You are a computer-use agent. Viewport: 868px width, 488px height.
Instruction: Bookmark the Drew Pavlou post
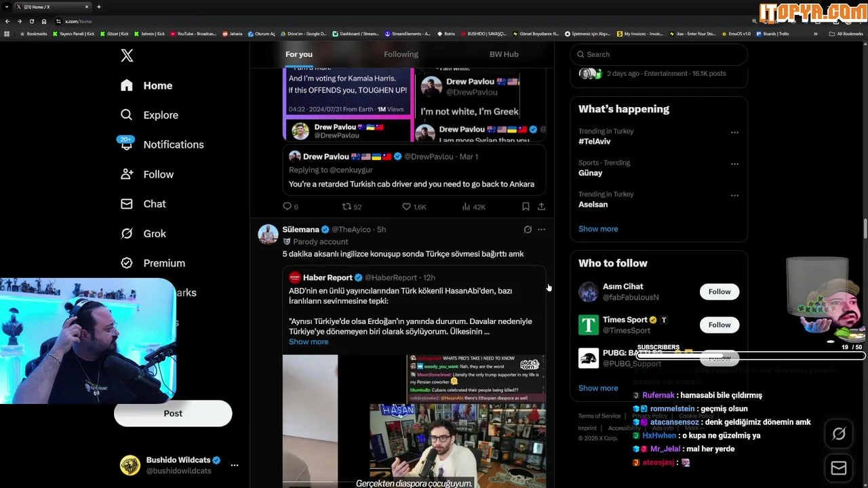(526, 207)
